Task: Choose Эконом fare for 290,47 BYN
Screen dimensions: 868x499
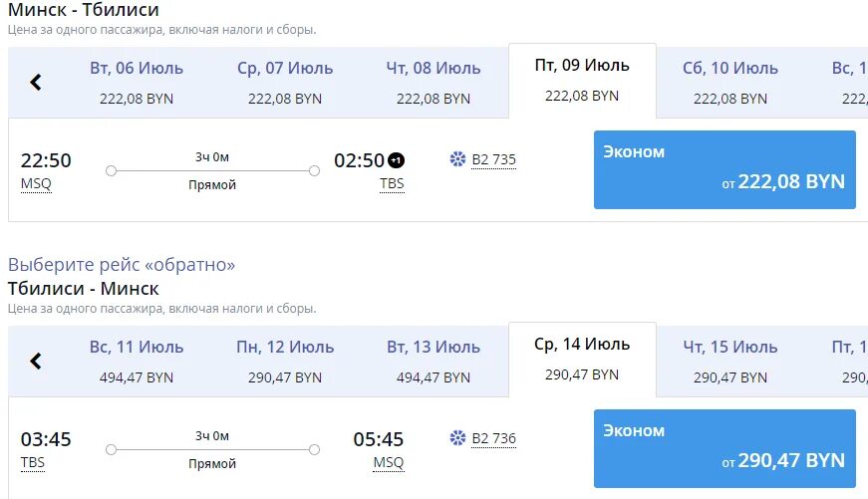Action: tap(724, 448)
